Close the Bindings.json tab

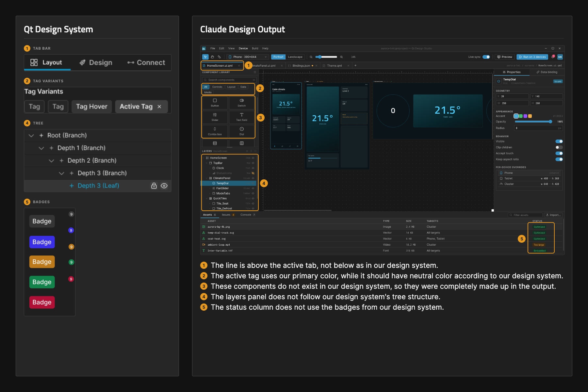coord(316,66)
